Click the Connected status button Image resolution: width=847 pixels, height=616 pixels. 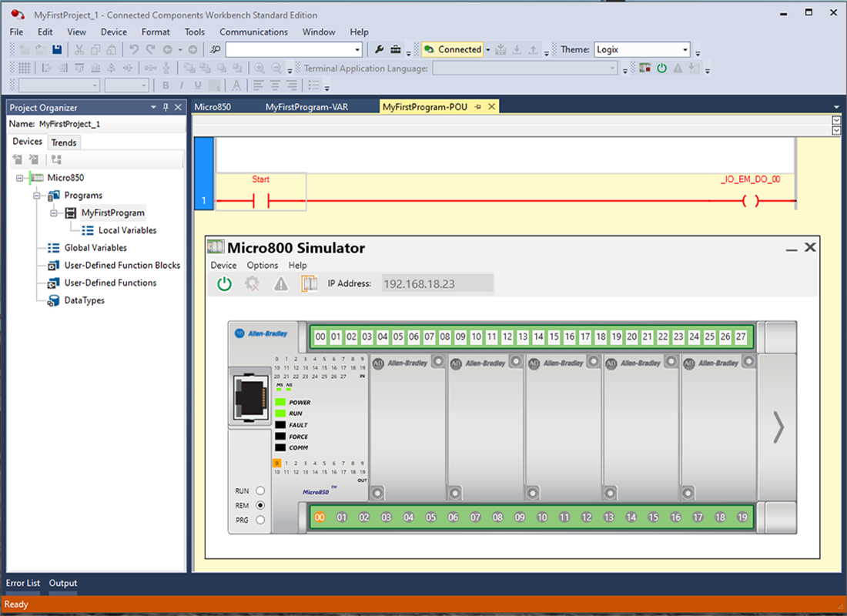coord(453,50)
